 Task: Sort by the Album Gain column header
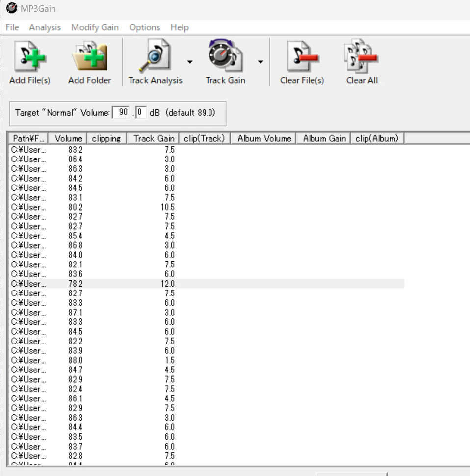pyautogui.click(x=324, y=138)
